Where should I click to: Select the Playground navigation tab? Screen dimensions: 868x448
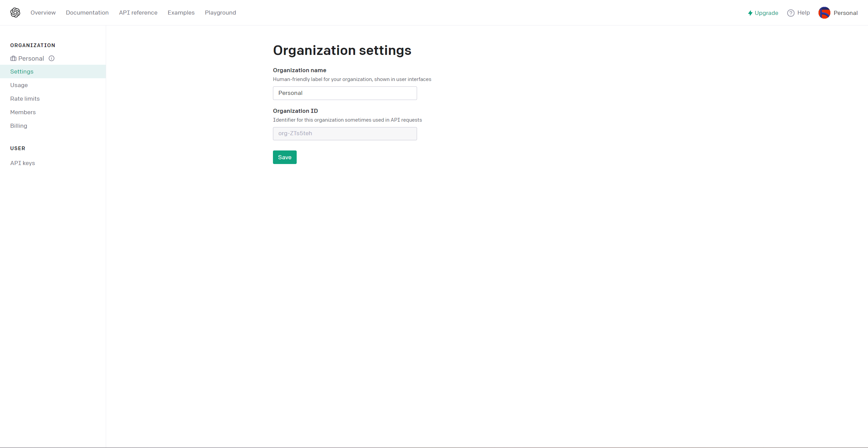(221, 12)
